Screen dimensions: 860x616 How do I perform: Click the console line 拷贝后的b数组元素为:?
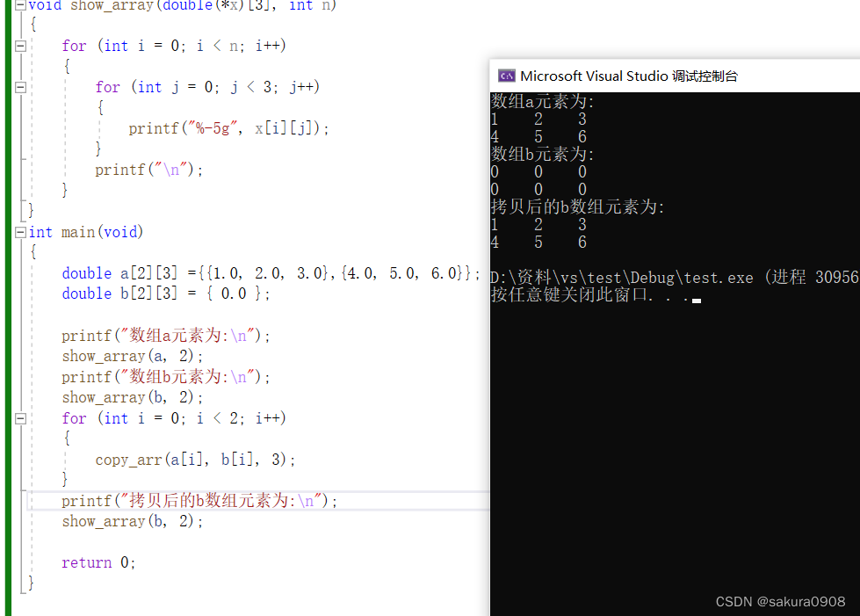pyautogui.click(x=577, y=207)
